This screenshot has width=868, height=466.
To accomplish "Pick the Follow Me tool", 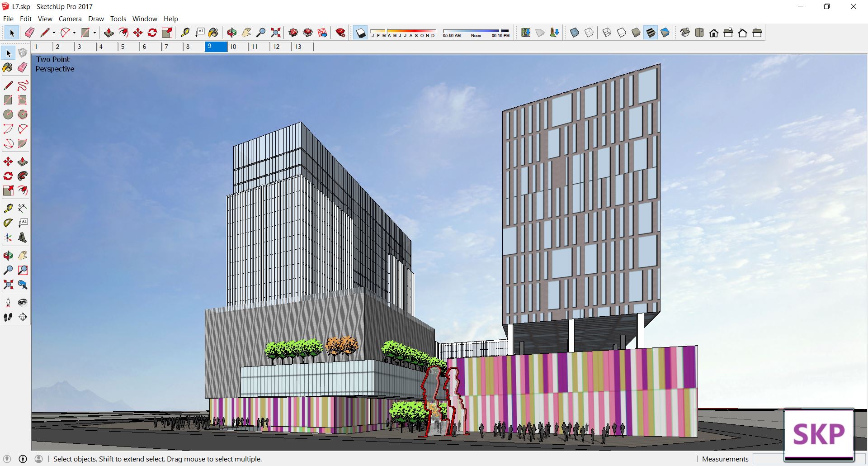I will (x=23, y=176).
